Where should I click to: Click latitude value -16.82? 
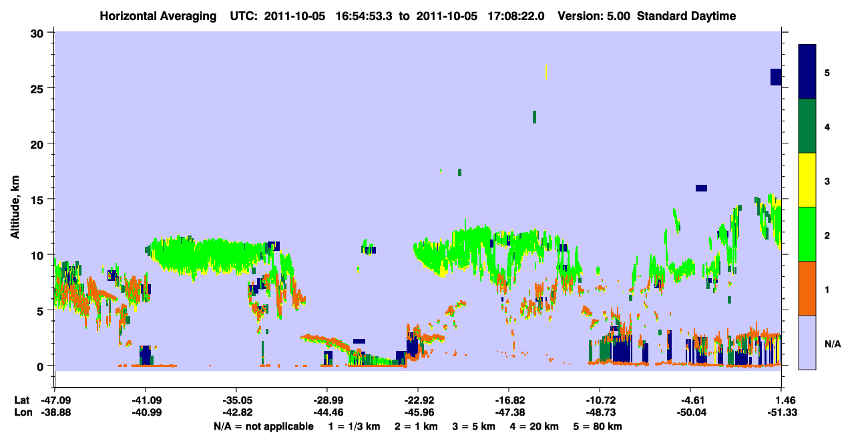[509, 400]
